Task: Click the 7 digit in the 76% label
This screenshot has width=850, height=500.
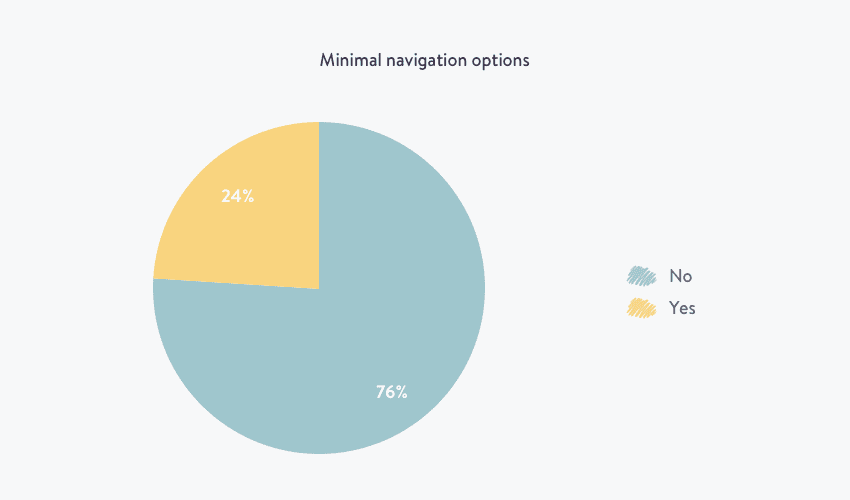Action: coord(380,392)
